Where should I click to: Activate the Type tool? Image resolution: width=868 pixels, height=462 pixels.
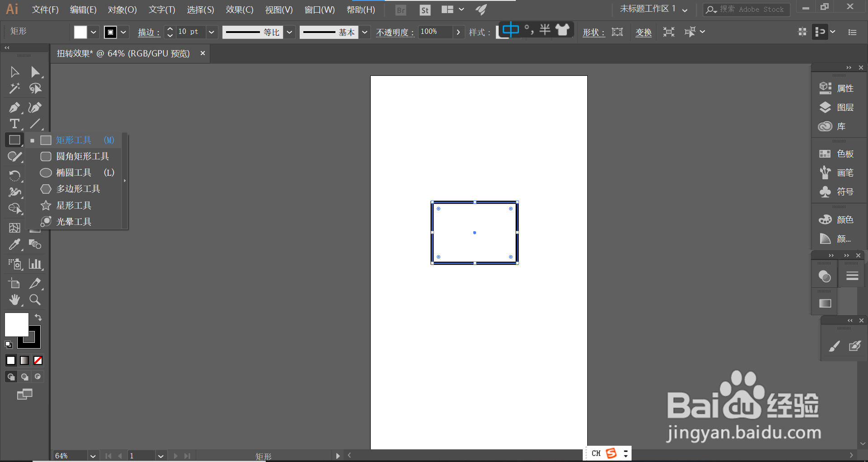click(x=14, y=124)
